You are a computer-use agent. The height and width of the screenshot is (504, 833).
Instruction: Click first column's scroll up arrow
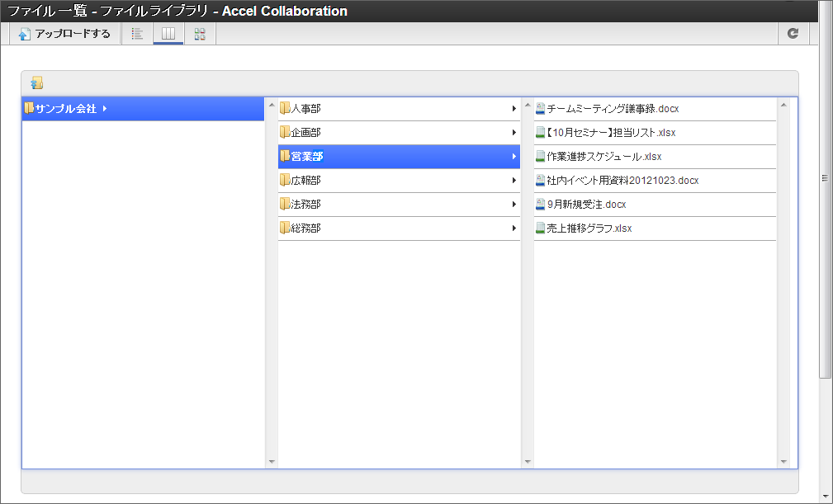272,105
